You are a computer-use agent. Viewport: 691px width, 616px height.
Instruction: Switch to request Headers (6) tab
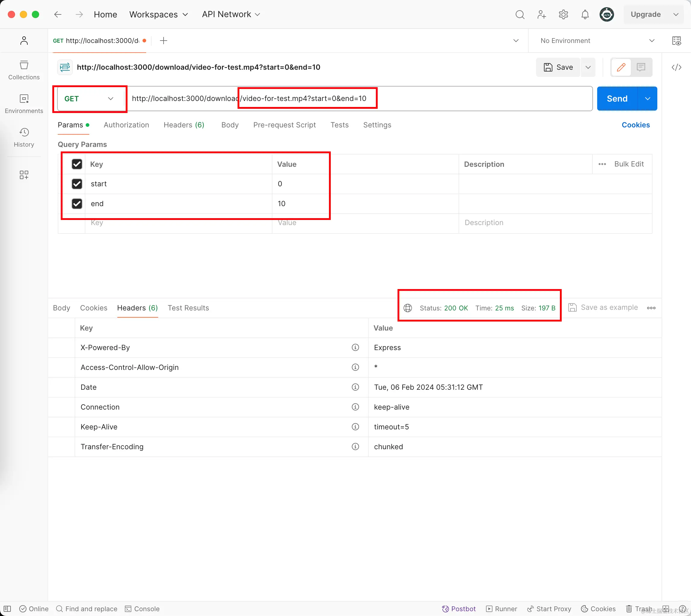[184, 125]
